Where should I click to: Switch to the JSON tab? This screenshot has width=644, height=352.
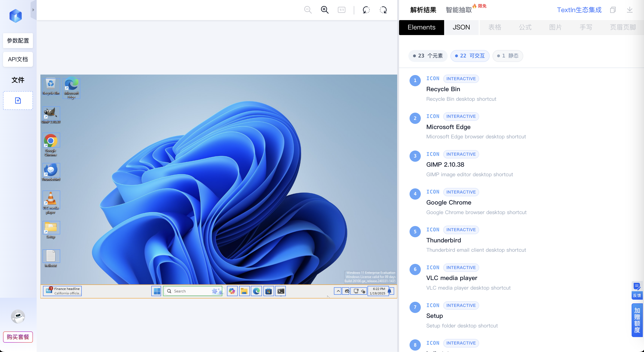461,27
